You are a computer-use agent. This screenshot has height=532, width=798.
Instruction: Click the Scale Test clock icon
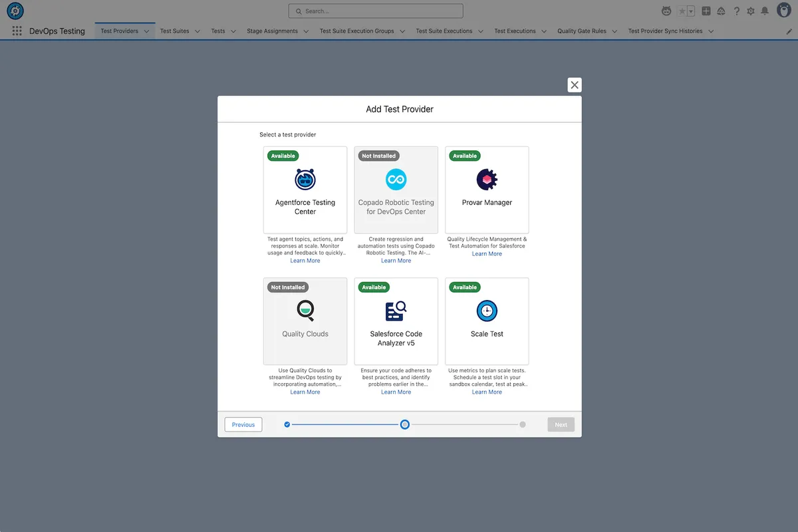click(487, 311)
